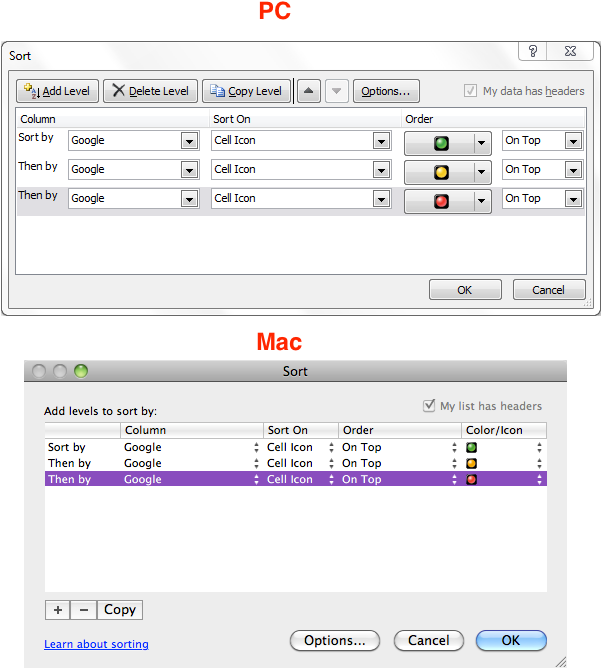Click Cancel in the PC Sort dialog

(x=549, y=290)
